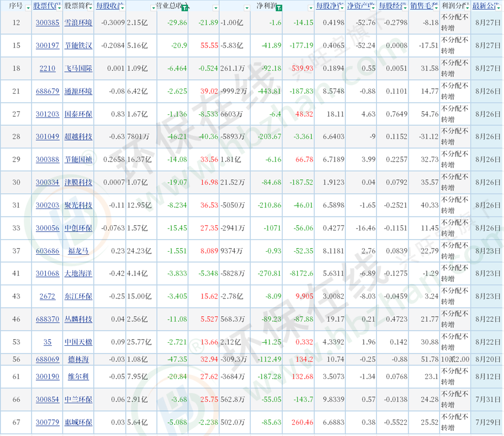Image resolution: width=504 pixels, height=436 pixels.
Task: Click stock code 688069 for 德林海
Action: point(47,359)
